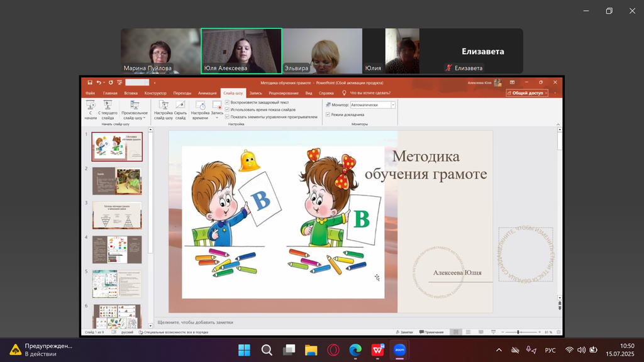This screenshot has height=362, width=644.
Task: Toggle 'Режим докладчика' presenter view checkbox
Action: tap(328, 114)
